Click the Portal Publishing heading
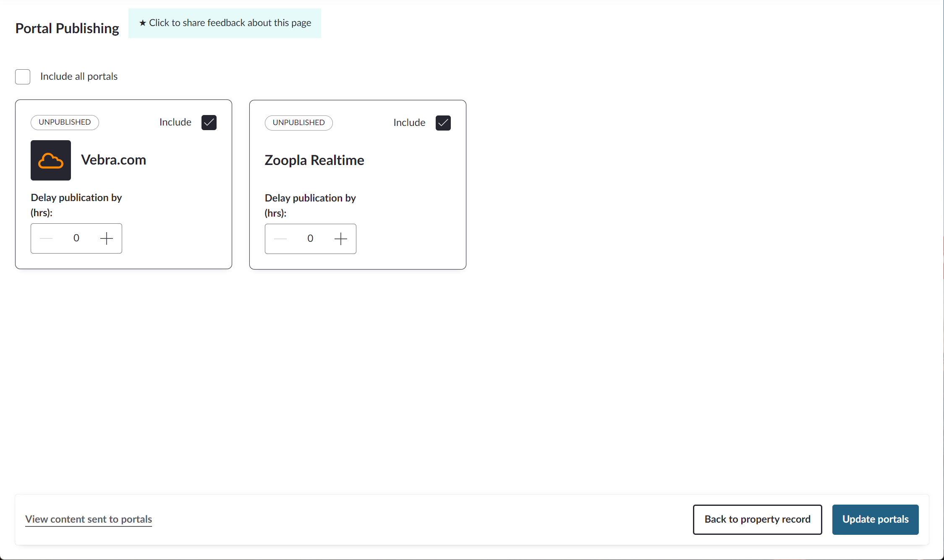 67,28
